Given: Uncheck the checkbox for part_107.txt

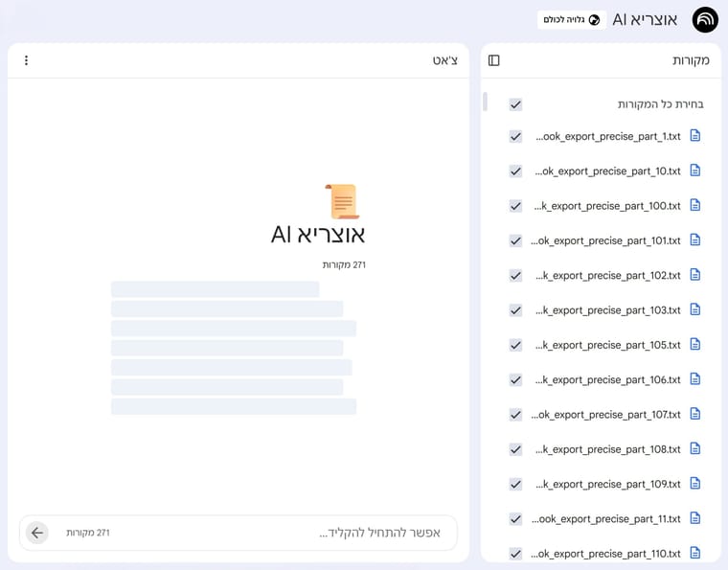Looking at the screenshot, I should pyautogui.click(x=515, y=414).
